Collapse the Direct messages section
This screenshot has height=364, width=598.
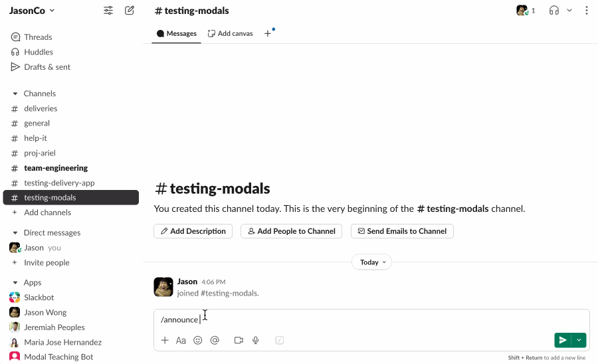(x=15, y=233)
